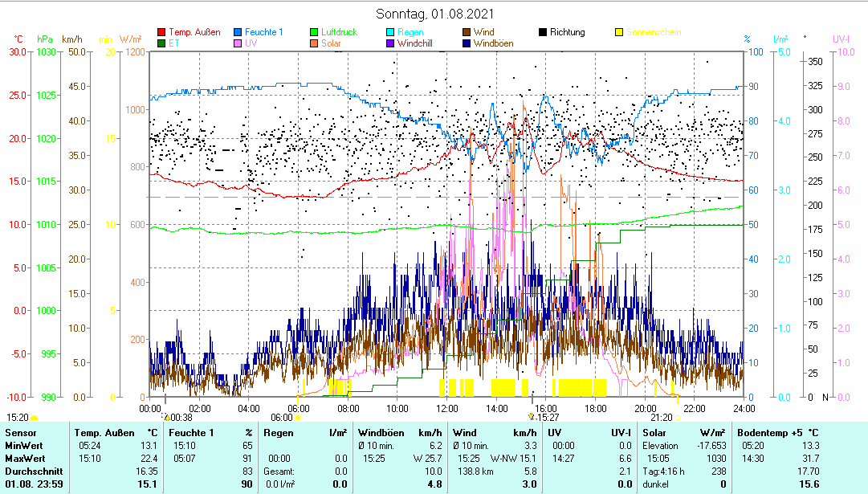Viewport: 868px width, 494px height.
Task: Click the yellow Sonnenschein legend square
Action: pos(619,33)
